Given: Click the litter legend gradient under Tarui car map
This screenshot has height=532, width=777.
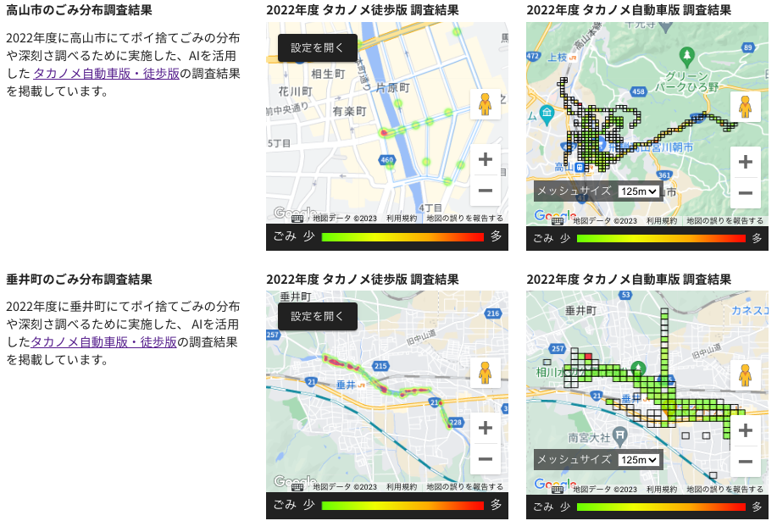Looking at the screenshot, I should coord(661,507).
